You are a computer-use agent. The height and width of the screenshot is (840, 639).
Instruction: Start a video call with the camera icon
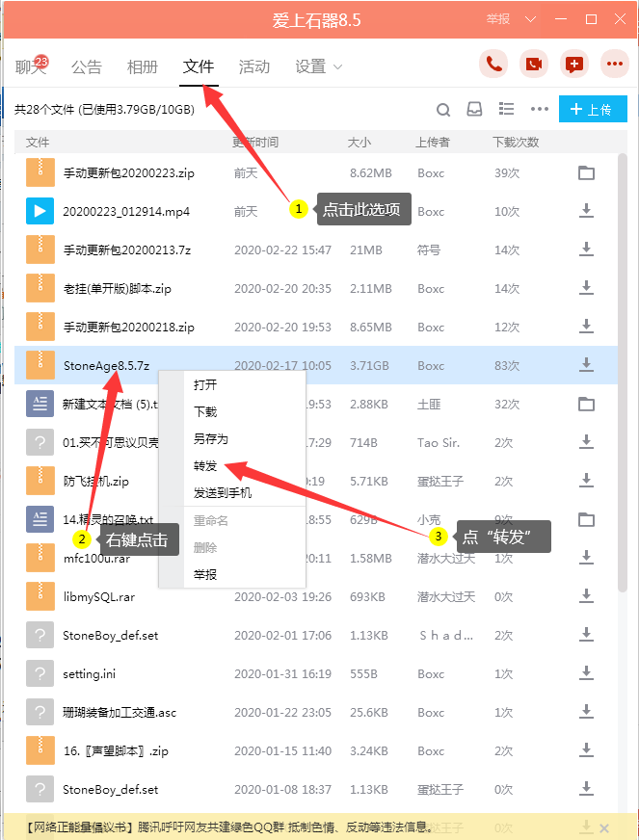(x=534, y=65)
